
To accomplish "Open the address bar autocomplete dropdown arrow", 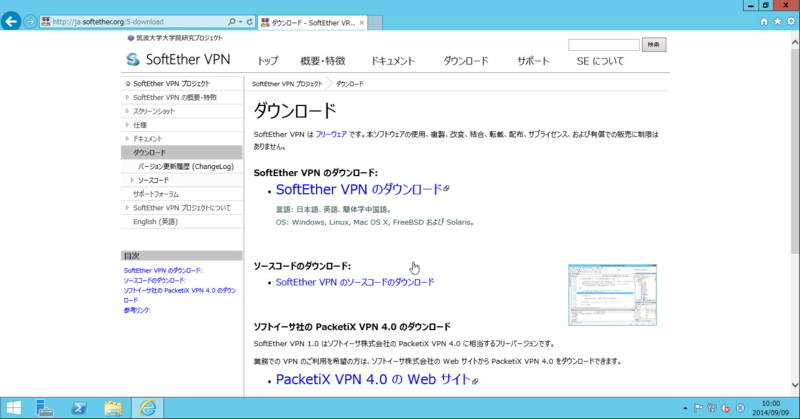I will tap(240, 21).
